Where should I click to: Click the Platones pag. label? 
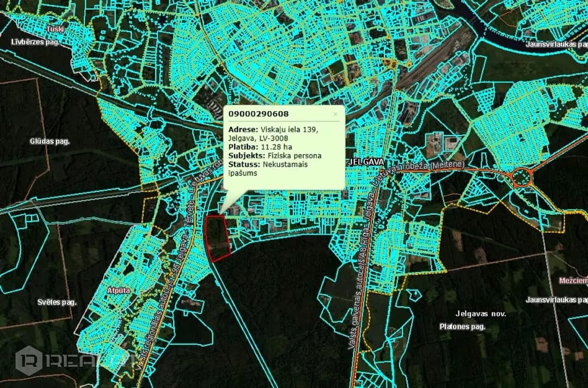click(x=462, y=326)
